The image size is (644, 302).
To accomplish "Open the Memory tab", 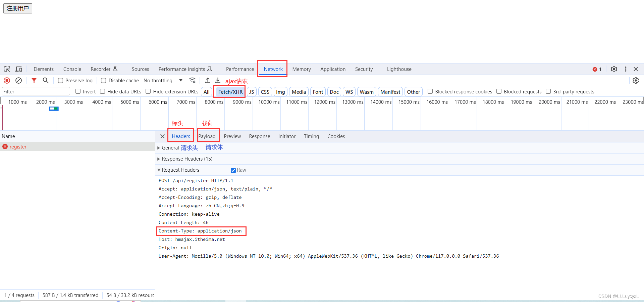I will click(x=302, y=69).
